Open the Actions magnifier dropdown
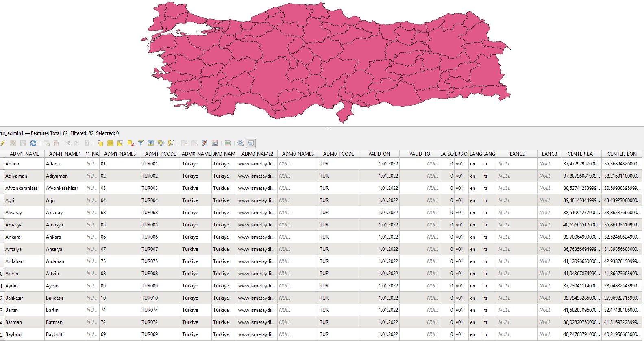Screen dimensions: 644x341 (241, 143)
